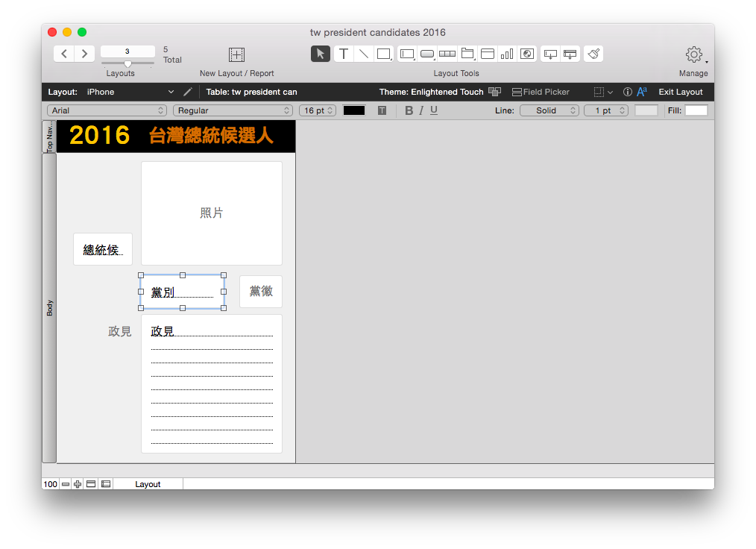Click the Top Navigation part label

[49, 137]
